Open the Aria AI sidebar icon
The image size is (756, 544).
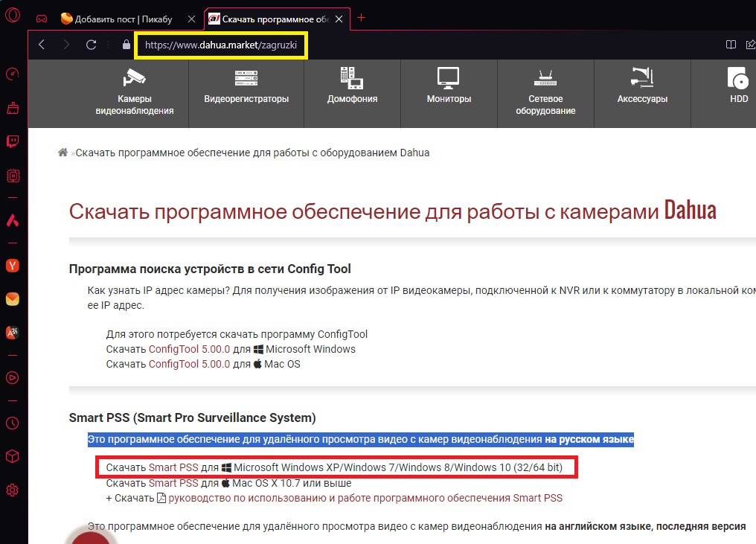click(13, 220)
